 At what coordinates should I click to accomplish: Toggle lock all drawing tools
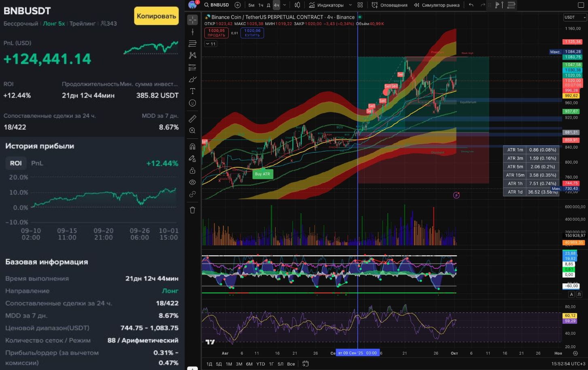[193, 170]
